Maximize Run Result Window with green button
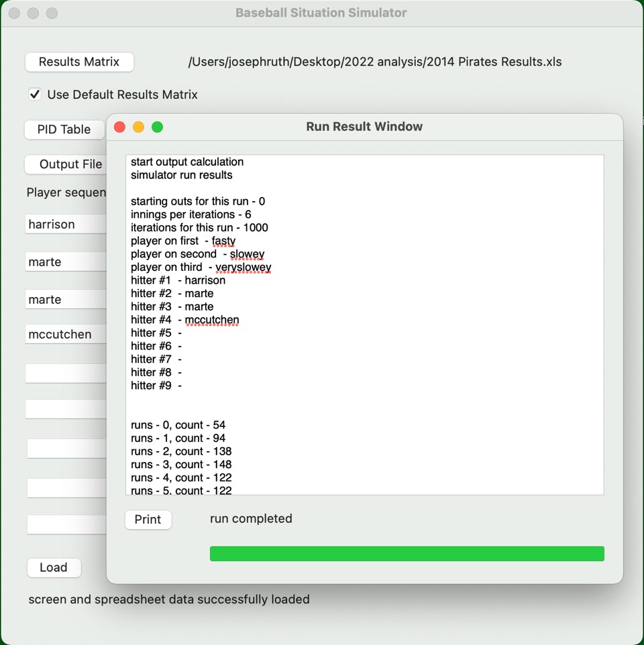Screen dimensions: 644x645 point(157,127)
